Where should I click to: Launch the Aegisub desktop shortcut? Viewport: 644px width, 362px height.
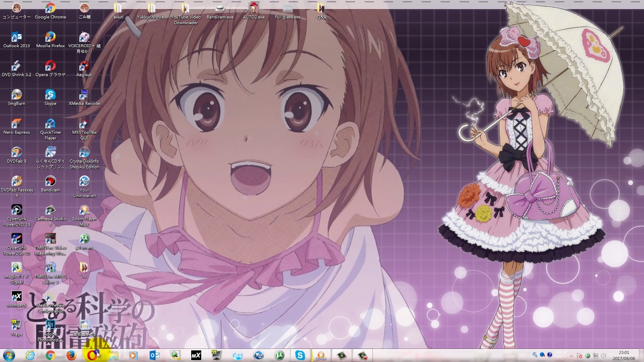pos(85,69)
